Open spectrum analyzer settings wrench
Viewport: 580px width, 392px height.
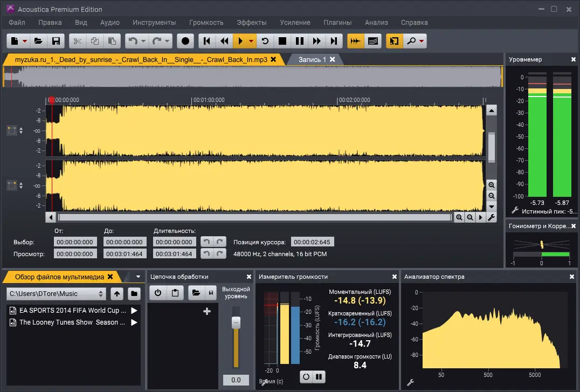pos(411,382)
